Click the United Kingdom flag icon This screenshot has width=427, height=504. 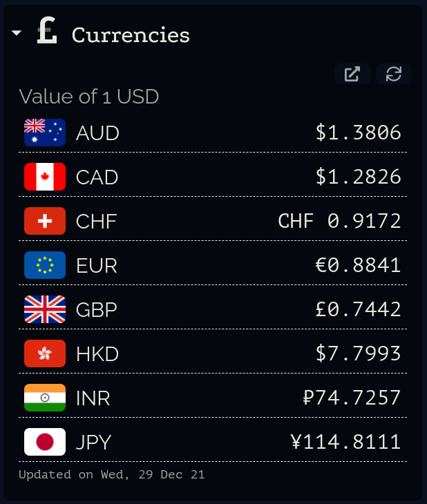tap(45, 309)
